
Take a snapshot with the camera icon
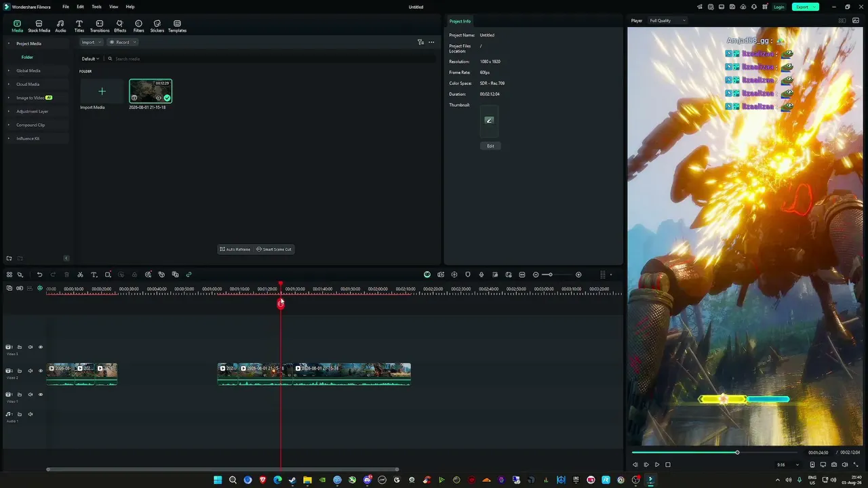[834, 465]
